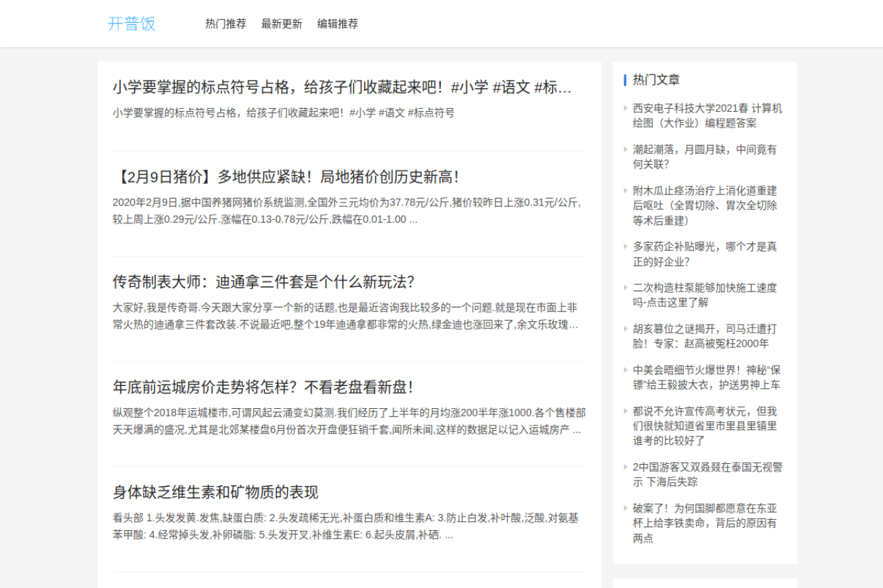
Task: Open article about 小学要掌握的标点符号占格
Action: click(341, 88)
